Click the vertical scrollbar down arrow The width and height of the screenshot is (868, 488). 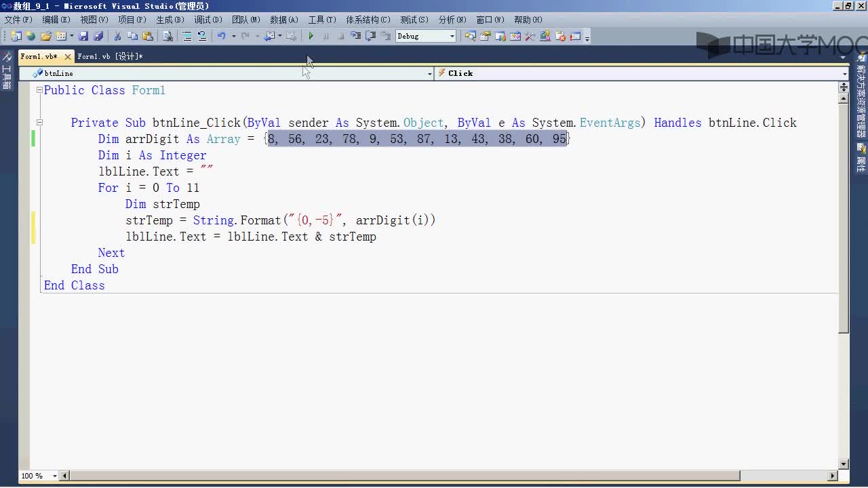[x=844, y=464]
